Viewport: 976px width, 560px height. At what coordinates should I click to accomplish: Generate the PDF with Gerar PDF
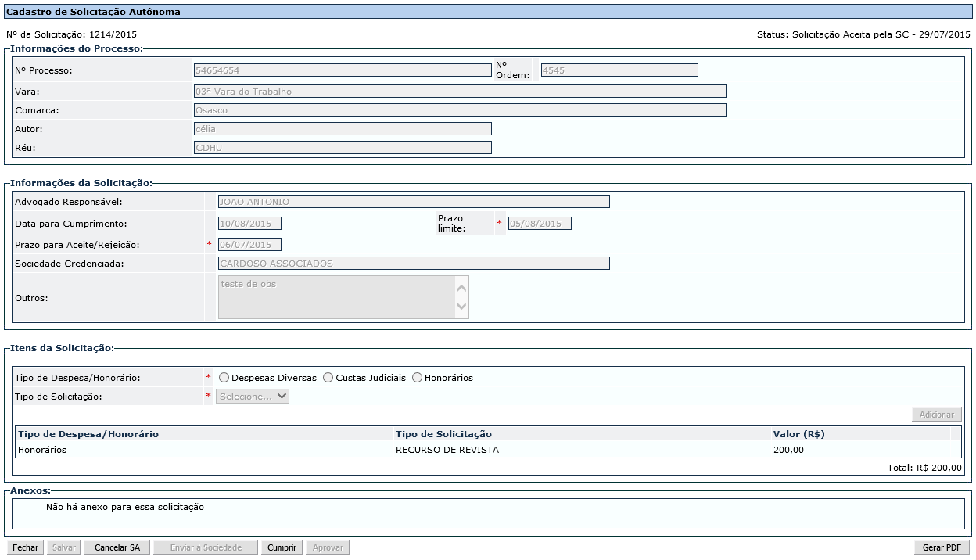[942, 547]
